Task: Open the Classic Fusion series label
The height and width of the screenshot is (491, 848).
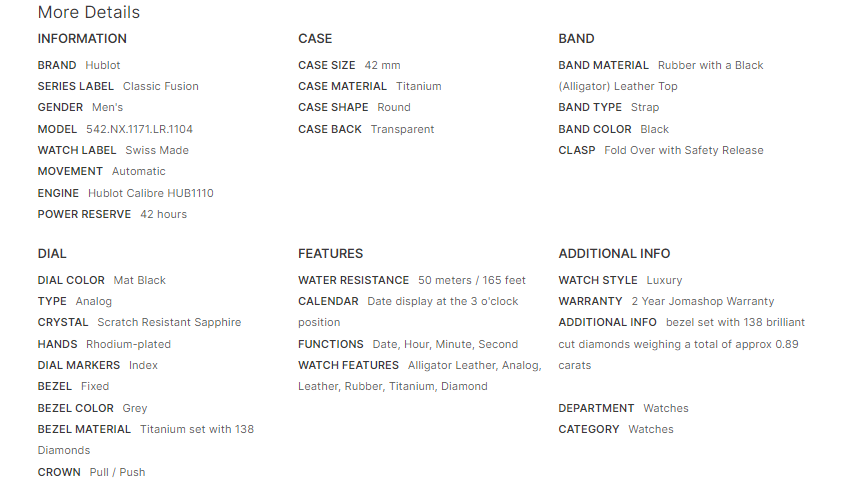Action: [x=160, y=86]
